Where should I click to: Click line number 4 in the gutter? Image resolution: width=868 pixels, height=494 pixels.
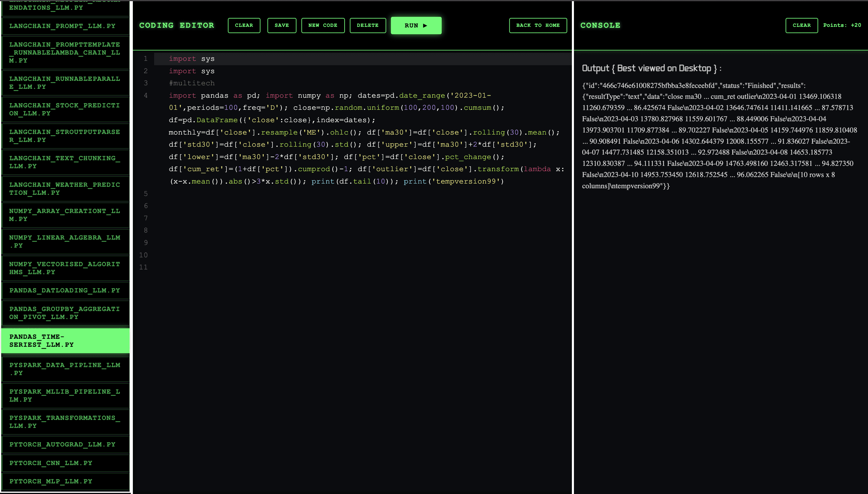[x=146, y=95]
